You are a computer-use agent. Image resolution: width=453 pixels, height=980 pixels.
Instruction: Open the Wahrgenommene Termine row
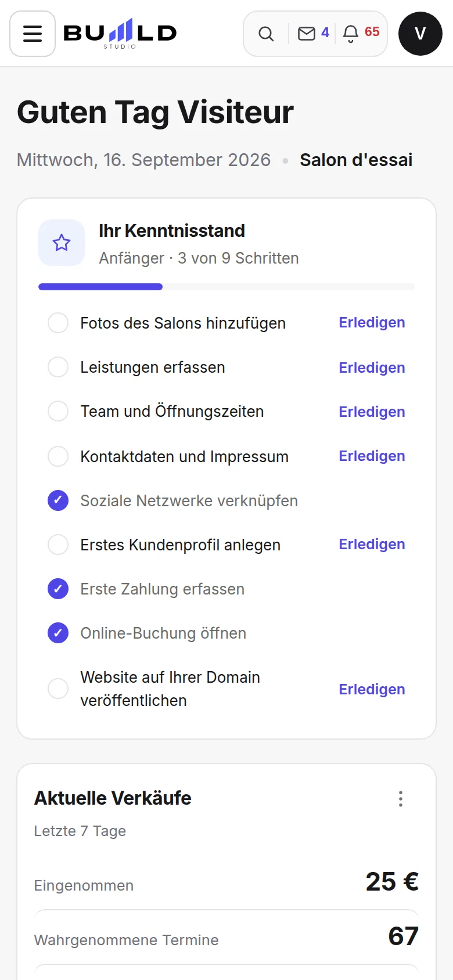227,937
